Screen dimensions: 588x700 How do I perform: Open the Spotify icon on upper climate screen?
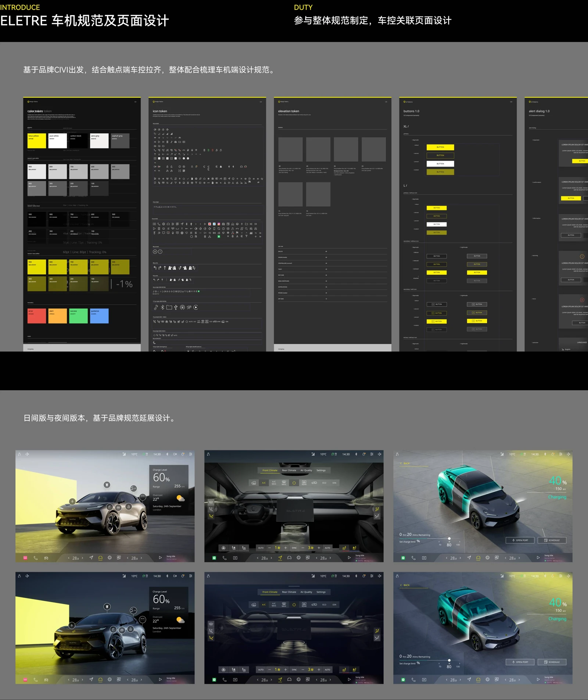pos(214,558)
